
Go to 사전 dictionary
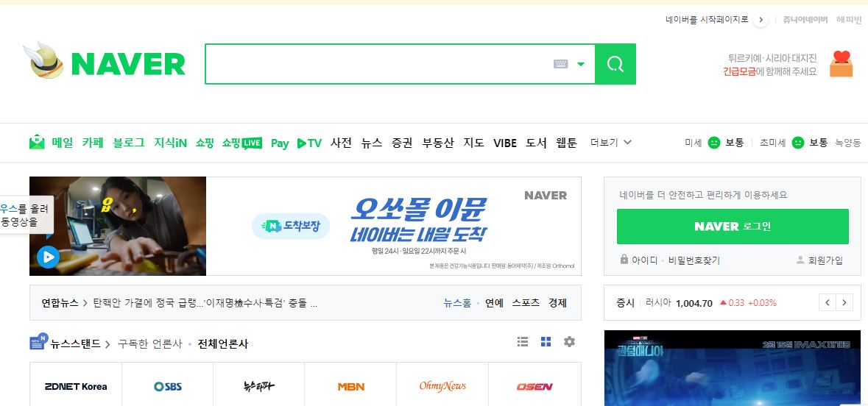(x=341, y=143)
